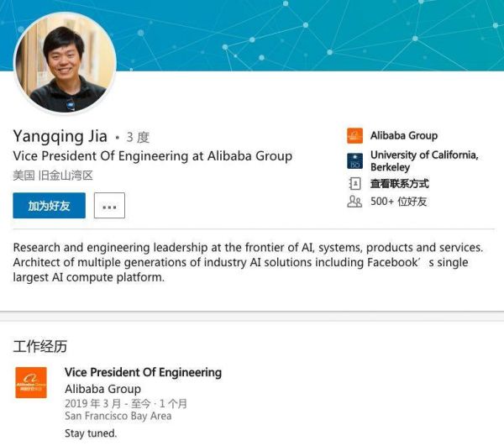Click the 工作经历 section heading
504x446 pixels.
point(39,346)
